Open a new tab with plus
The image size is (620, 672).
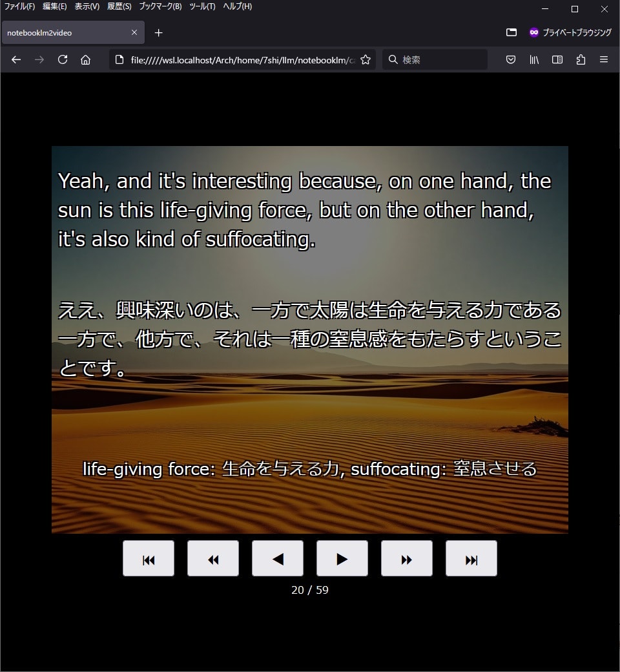click(158, 32)
